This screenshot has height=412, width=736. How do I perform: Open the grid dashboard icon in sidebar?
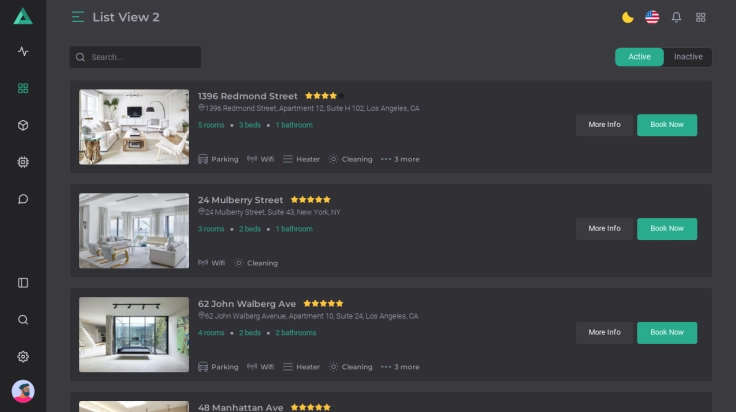(x=23, y=88)
